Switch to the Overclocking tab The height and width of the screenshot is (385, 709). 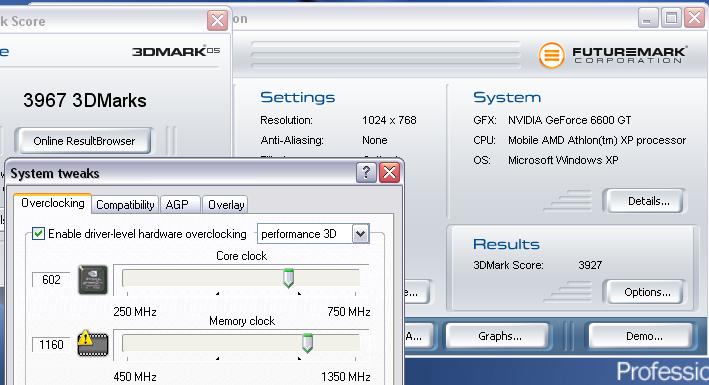point(52,203)
